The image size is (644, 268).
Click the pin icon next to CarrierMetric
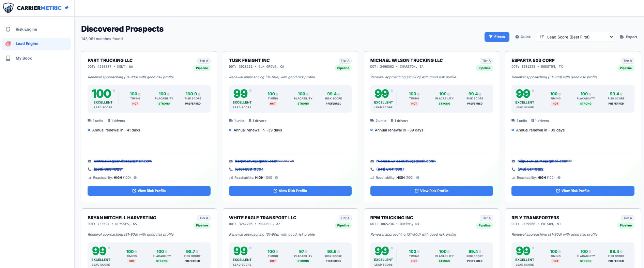pos(67,7)
